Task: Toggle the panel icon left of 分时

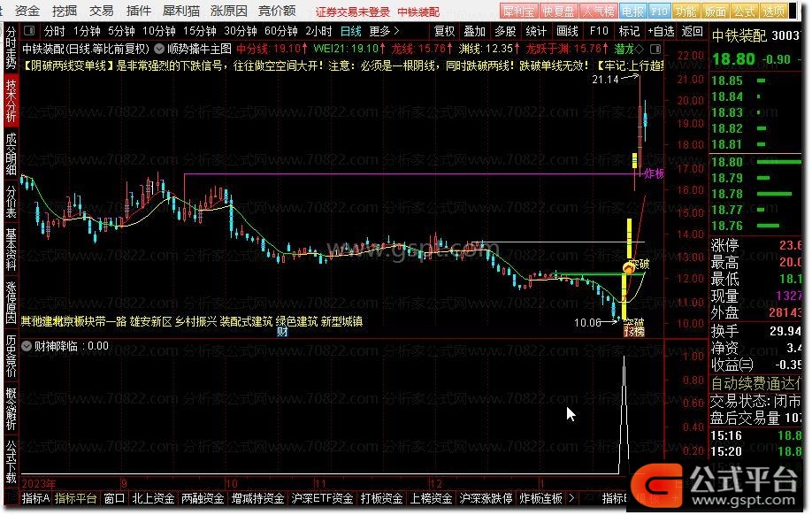Action: pos(29,31)
